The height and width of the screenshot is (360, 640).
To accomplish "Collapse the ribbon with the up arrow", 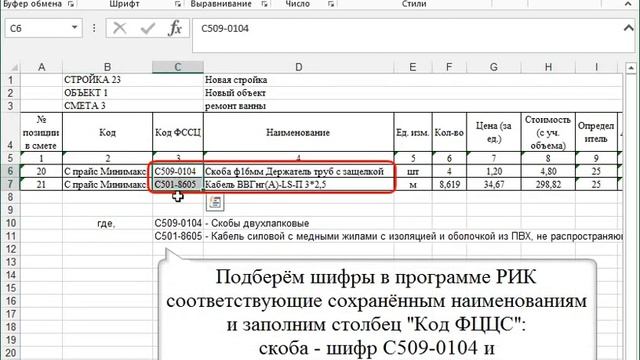I will coord(628,4).
